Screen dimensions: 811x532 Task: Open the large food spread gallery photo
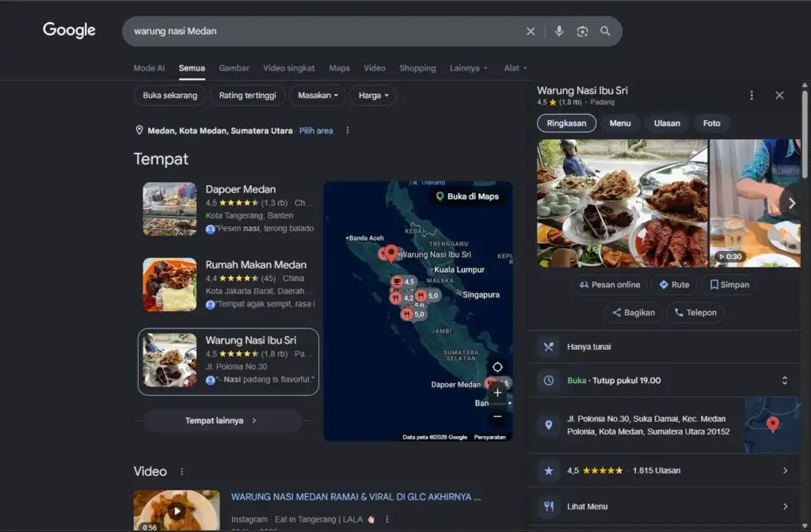click(x=623, y=203)
